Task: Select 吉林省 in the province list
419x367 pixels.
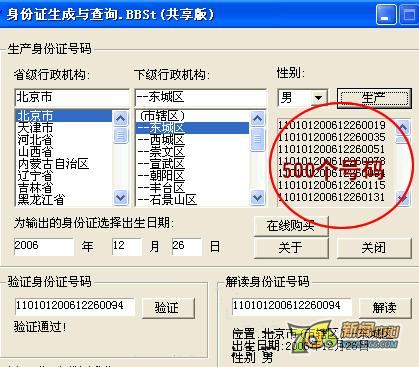Action: point(64,188)
